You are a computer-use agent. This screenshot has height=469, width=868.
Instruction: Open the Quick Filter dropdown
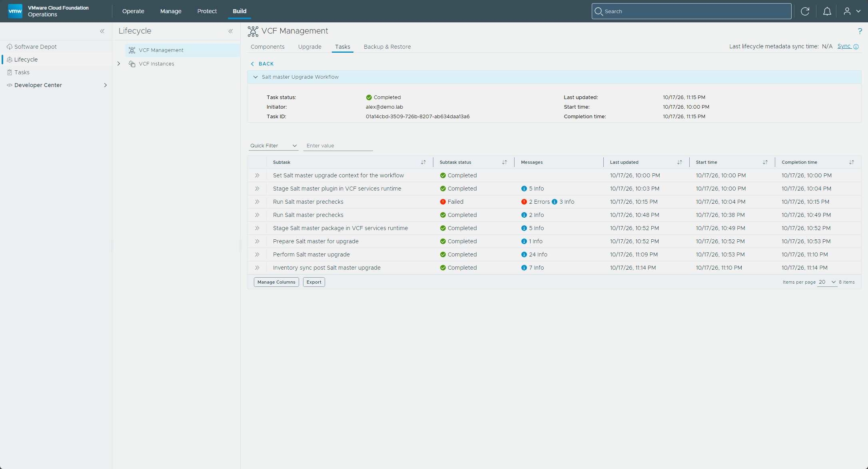tap(273, 146)
